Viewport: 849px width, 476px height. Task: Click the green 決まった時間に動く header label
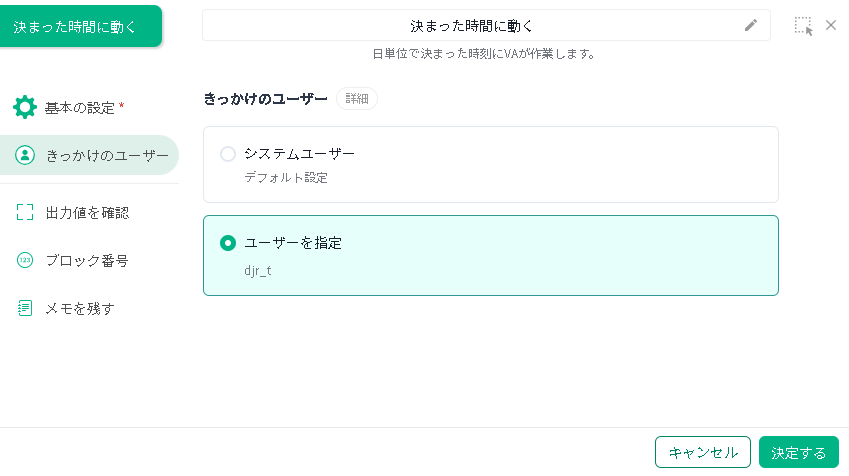(x=75, y=27)
